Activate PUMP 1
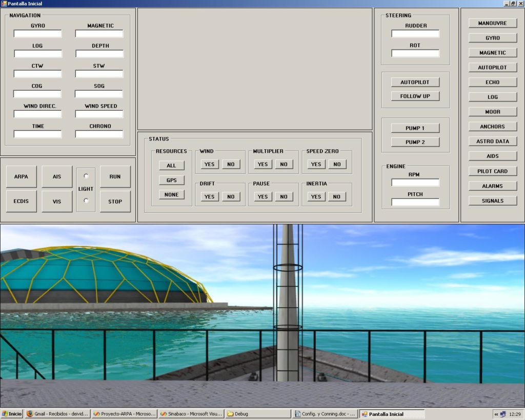Viewport: 525px width, 420px height. click(415, 128)
